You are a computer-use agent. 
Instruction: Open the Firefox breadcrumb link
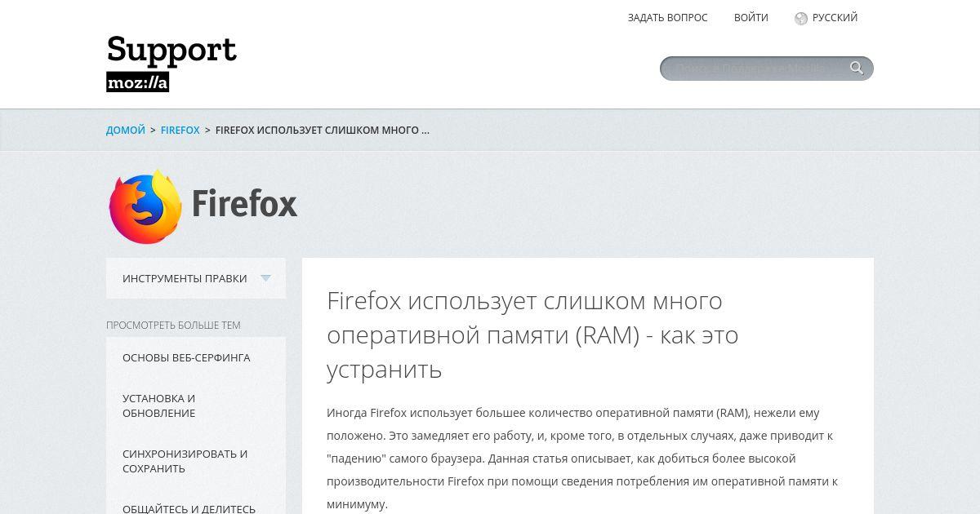pos(180,130)
